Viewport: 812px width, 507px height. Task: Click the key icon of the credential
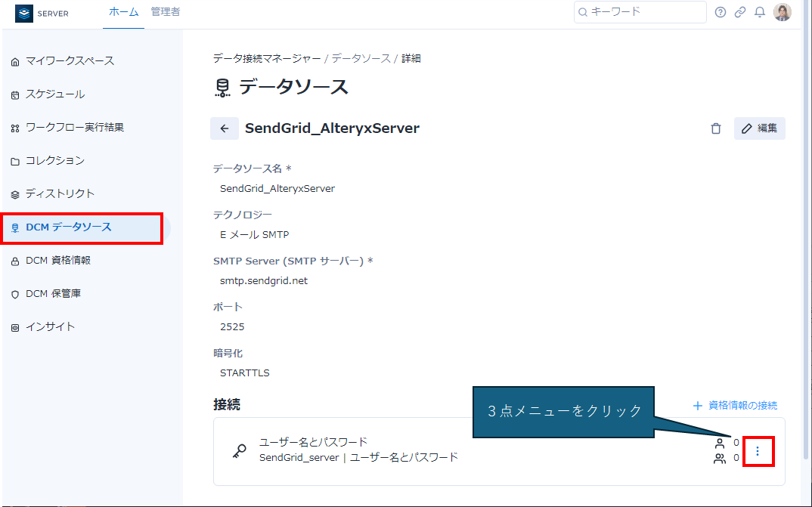(x=239, y=451)
